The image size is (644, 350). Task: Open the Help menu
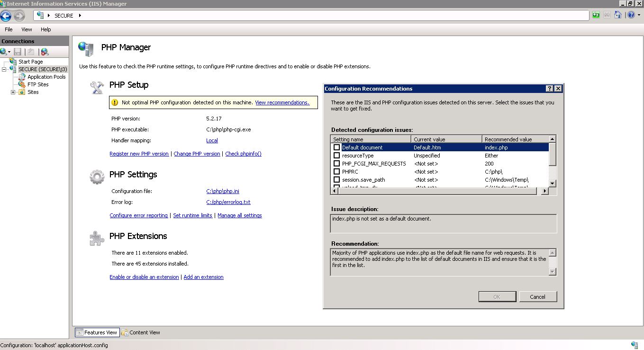click(x=45, y=29)
